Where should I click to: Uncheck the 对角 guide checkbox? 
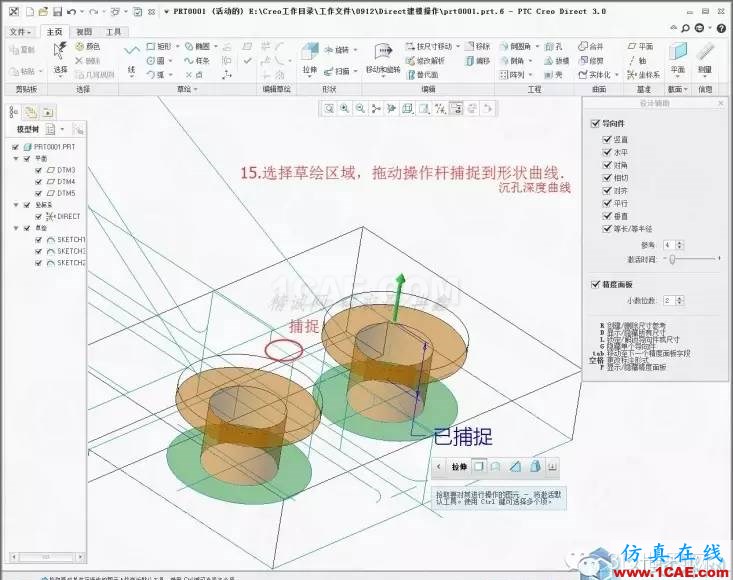coord(607,165)
